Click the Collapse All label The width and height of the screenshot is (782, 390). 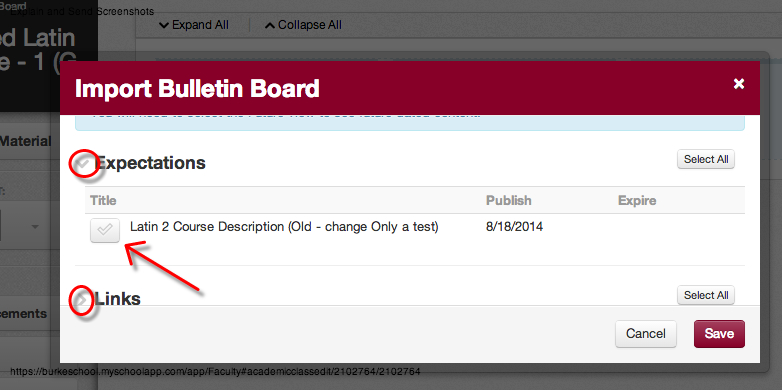pos(310,25)
